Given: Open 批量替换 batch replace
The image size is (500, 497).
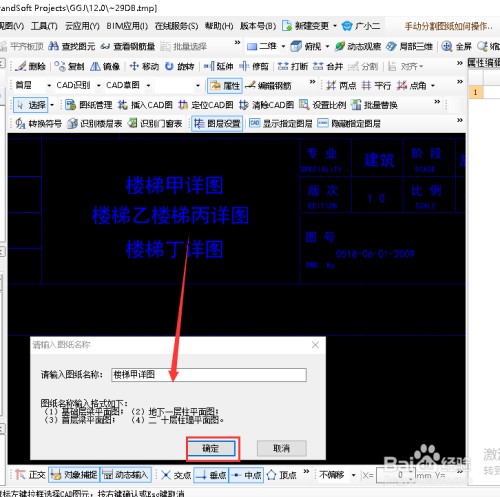Looking at the screenshot, I should pos(374,105).
